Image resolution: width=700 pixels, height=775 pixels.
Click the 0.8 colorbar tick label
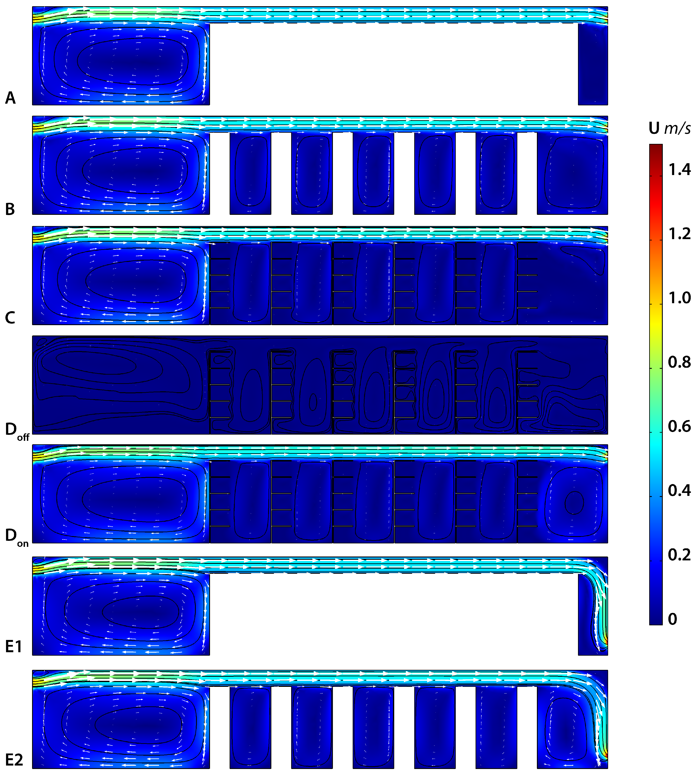[679, 362]
